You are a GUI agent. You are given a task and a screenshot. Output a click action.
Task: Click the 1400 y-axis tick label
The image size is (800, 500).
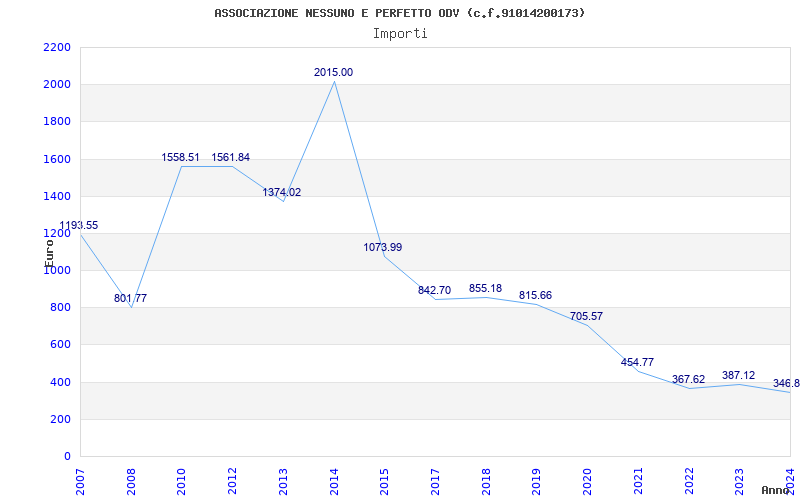point(58,196)
